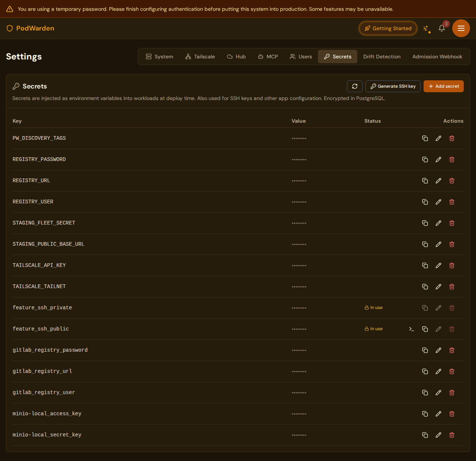Copy the PW_DISCOVERY_TAGS secret value
The height and width of the screenshot is (461, 476).
click(425, 138)
